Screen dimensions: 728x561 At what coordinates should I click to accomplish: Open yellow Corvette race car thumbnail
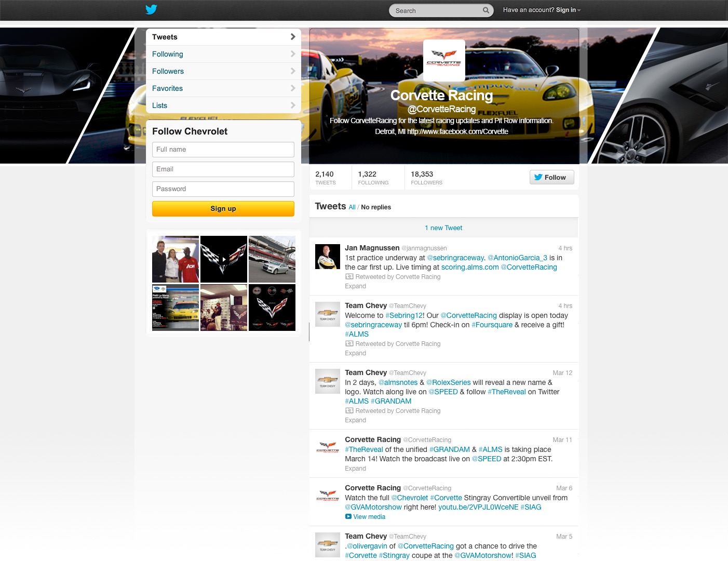pos(176,308)
